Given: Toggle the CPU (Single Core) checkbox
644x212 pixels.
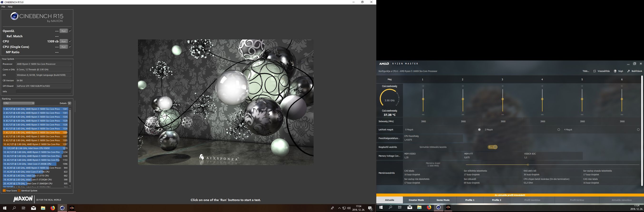Looking at the screenshot, I should [x=70, y=46].
